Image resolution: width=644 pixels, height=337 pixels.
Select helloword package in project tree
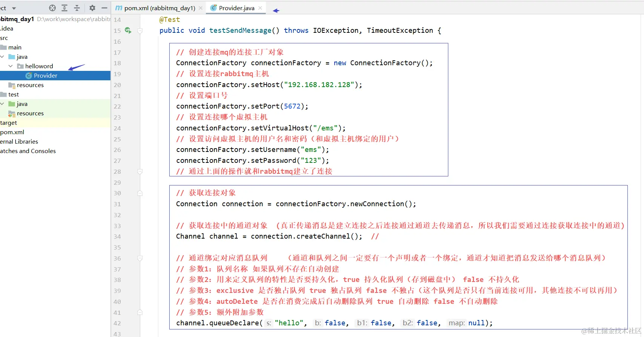tap(39, 66)
